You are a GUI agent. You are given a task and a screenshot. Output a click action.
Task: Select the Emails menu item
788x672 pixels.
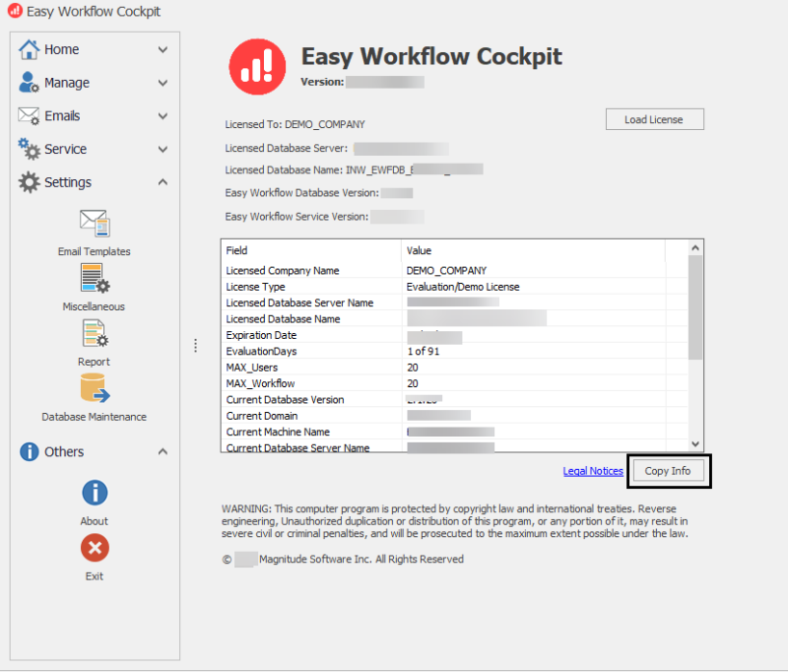(x=62, y=116)
